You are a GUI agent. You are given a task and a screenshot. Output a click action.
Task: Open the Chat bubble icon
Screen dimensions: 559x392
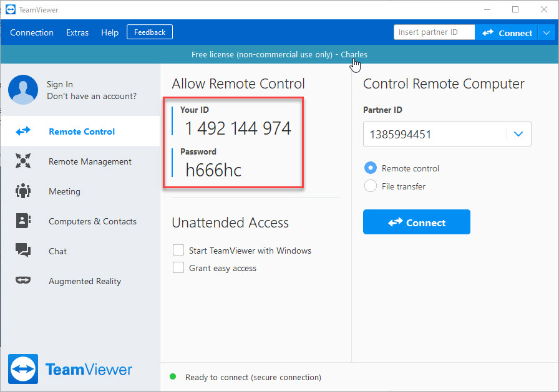(x=23, y=251)
